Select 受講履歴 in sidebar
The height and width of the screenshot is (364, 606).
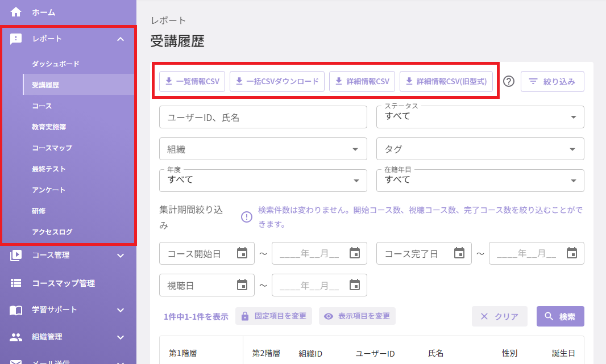pos(78,85)
